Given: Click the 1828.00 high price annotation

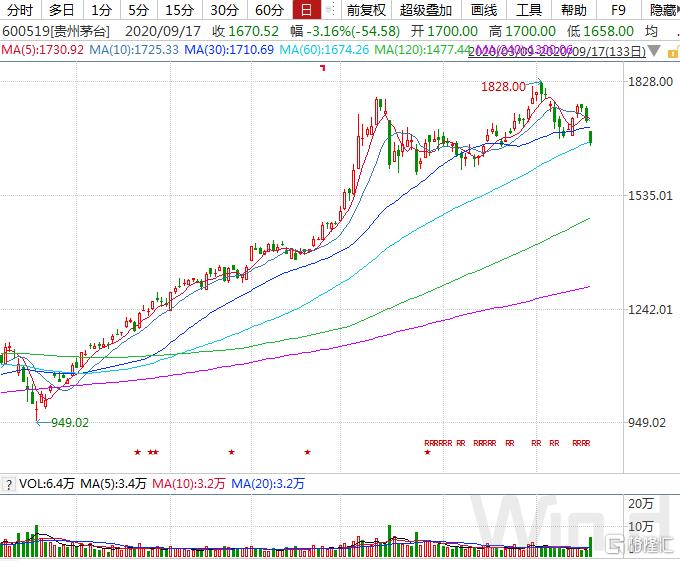Looking at the screenshot, I should click(503, 87).
